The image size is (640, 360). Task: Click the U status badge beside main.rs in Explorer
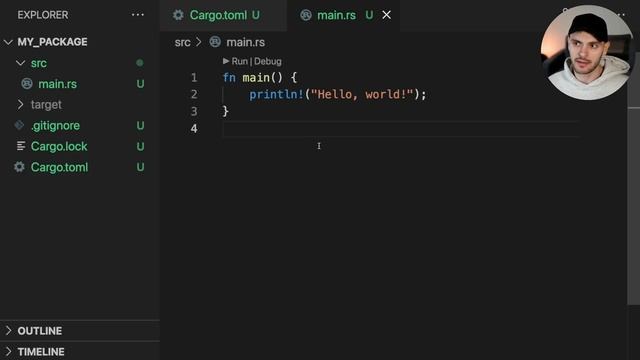click(140, 84)
